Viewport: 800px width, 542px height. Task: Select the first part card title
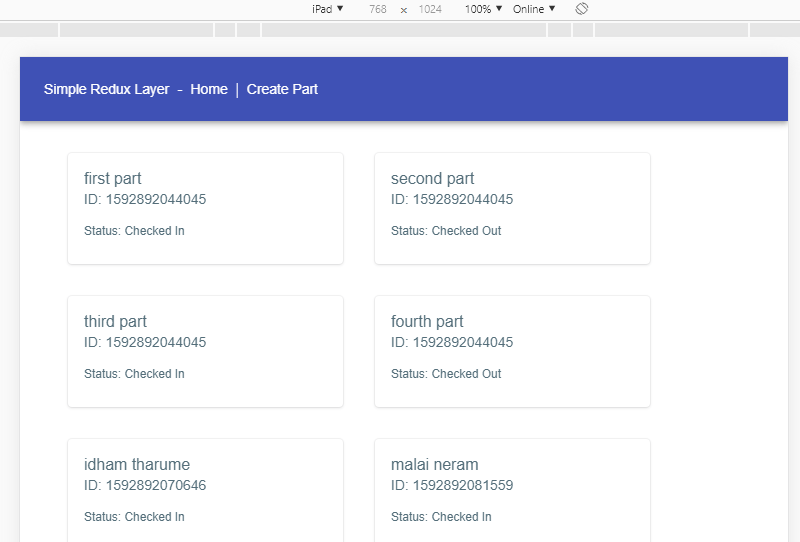[x=113, y=179]
